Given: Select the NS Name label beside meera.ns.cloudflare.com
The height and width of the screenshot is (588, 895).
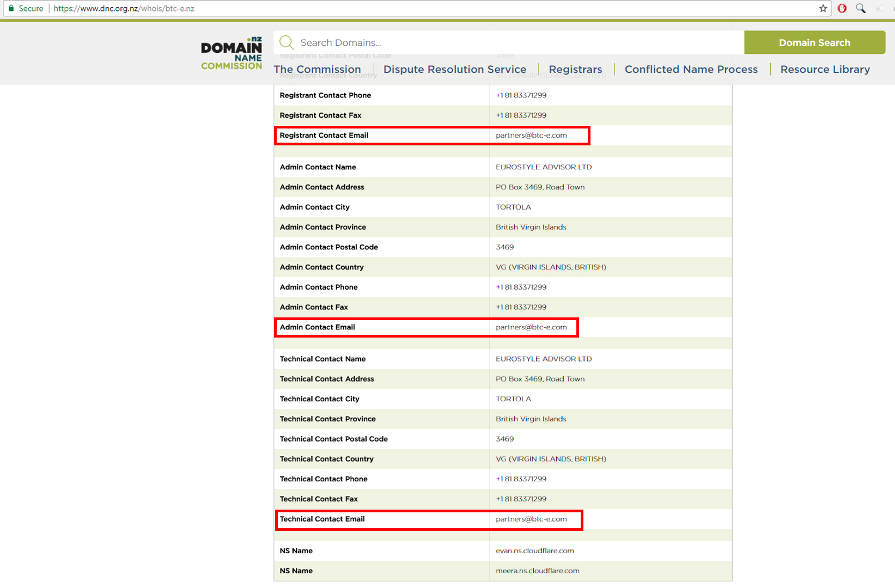Looking at the screenshot, I should tap(296, 571).
